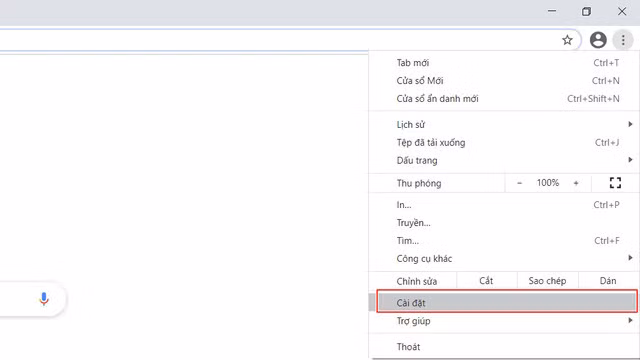Select the "In..." print entry

click(504, 205)
